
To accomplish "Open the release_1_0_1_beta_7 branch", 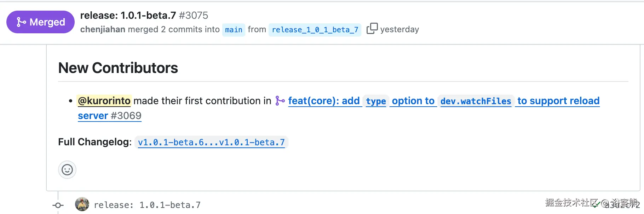I will [x=315, y=30].
